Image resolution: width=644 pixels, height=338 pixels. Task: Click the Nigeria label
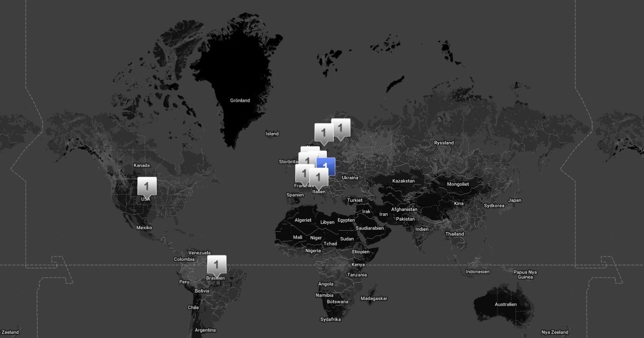(313, 251)
